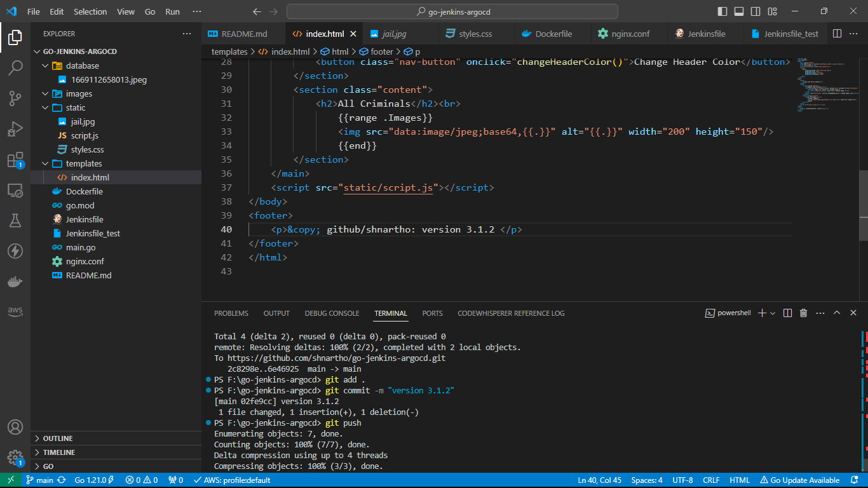Image resolution: width=868 pixels, height=488 pixels.
Task: Close the index.html editor tab
Action: pyautogui.click(x=353, y=34)
